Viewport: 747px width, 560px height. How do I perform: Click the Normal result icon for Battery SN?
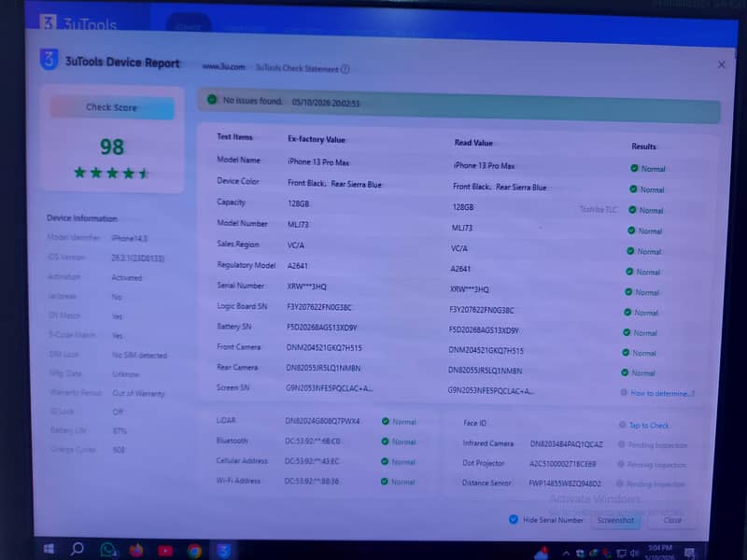tap(627, 332)
